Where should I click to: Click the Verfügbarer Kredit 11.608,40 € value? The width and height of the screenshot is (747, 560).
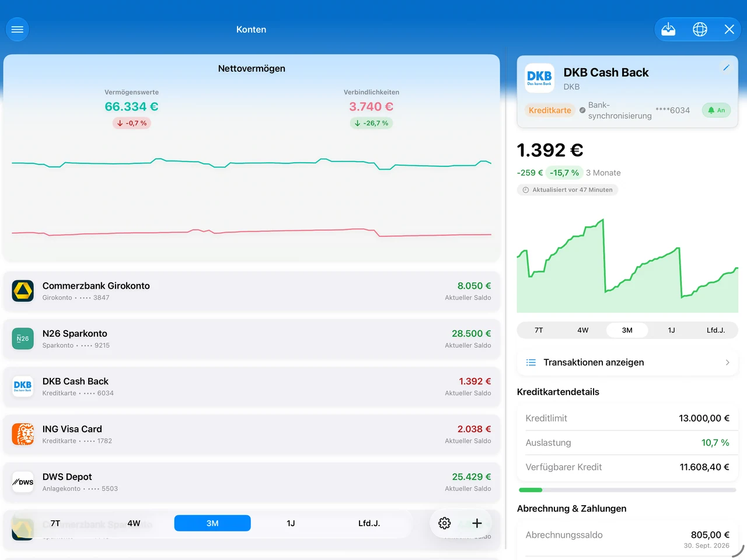click(704, 467)
